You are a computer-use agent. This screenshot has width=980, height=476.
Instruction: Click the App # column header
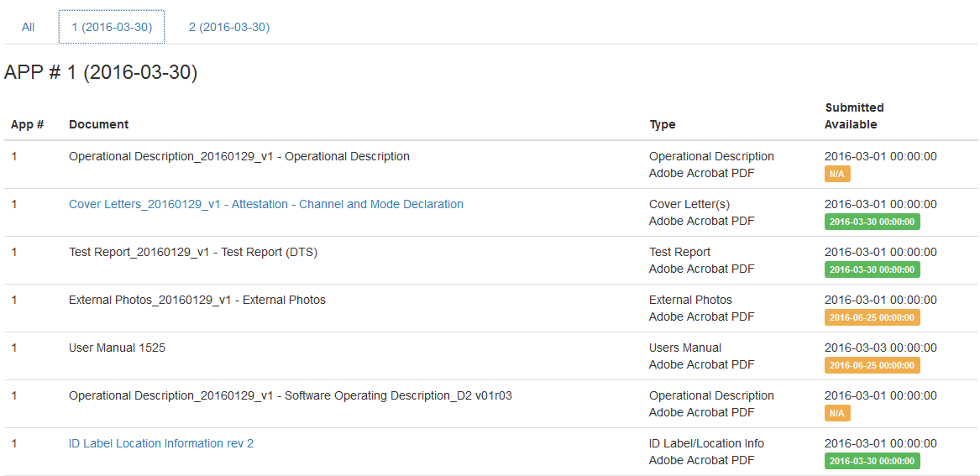27,124
